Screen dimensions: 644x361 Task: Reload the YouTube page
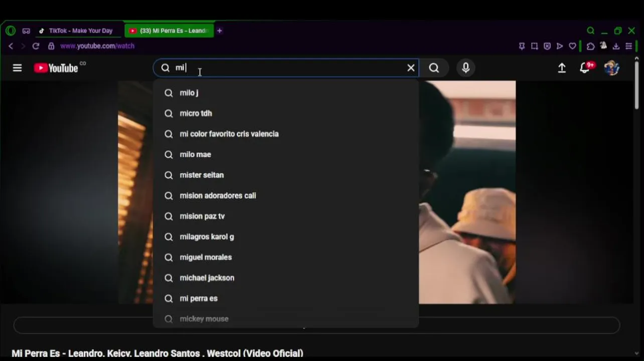point(36,46)
